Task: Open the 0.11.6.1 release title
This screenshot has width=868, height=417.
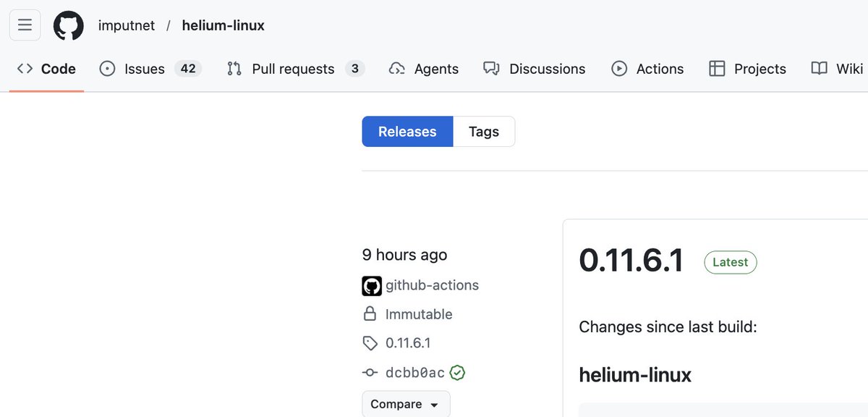Action: [x=631, y=261]
